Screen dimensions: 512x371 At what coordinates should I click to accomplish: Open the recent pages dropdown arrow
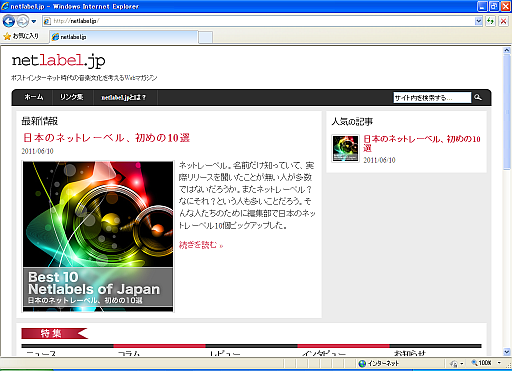34,22
